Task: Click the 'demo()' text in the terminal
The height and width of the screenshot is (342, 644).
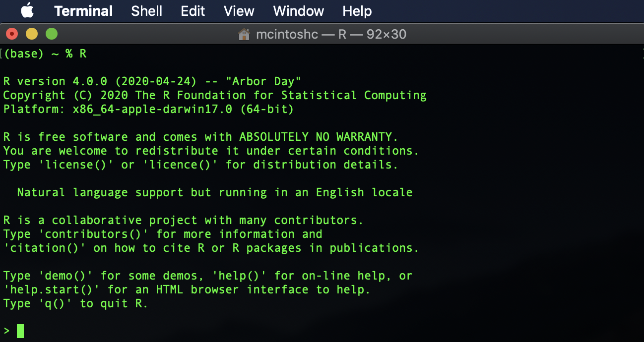Action: (x=65, y=276)
